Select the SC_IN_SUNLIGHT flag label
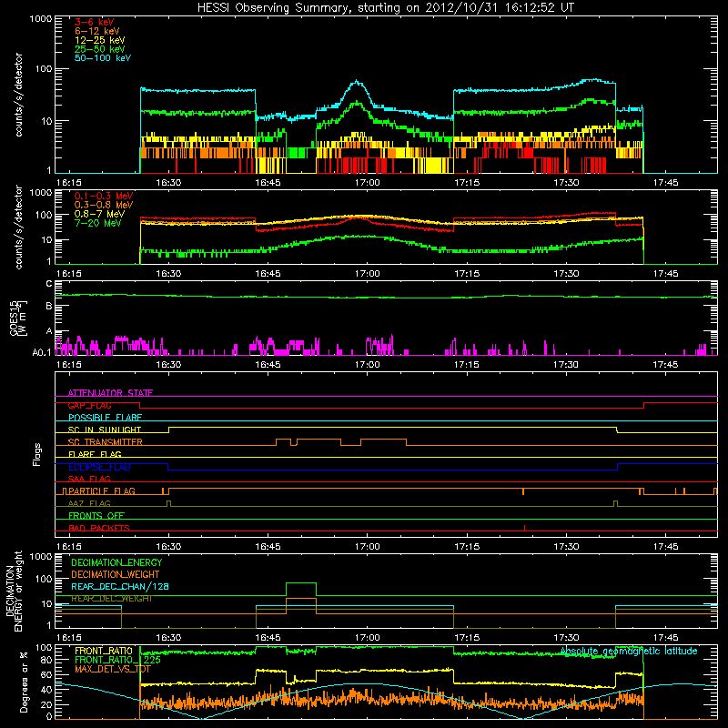728x728 pixels. pyautogui.click(x=105, y=430)
